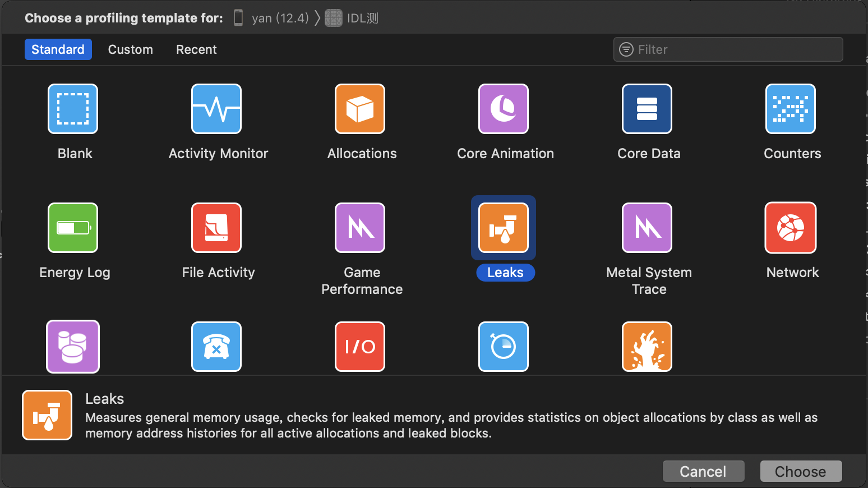868x488 pixels.
Task: Choose the Activity Monitor template icon
Action: click(x=216, y=109)
